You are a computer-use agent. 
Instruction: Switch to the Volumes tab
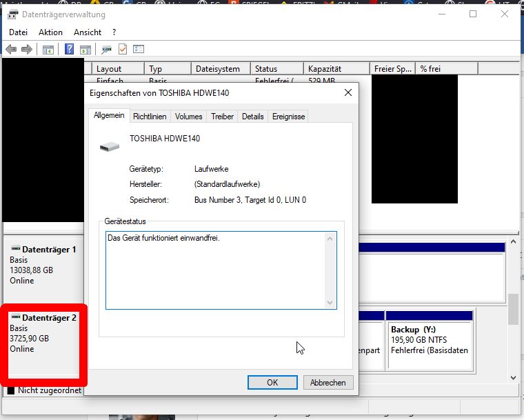(188, 117)
